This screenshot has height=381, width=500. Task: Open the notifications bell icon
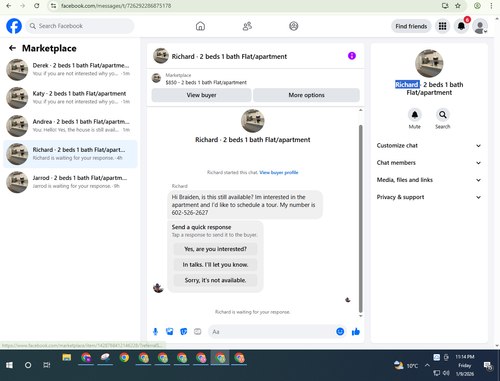tap(461, 26)
